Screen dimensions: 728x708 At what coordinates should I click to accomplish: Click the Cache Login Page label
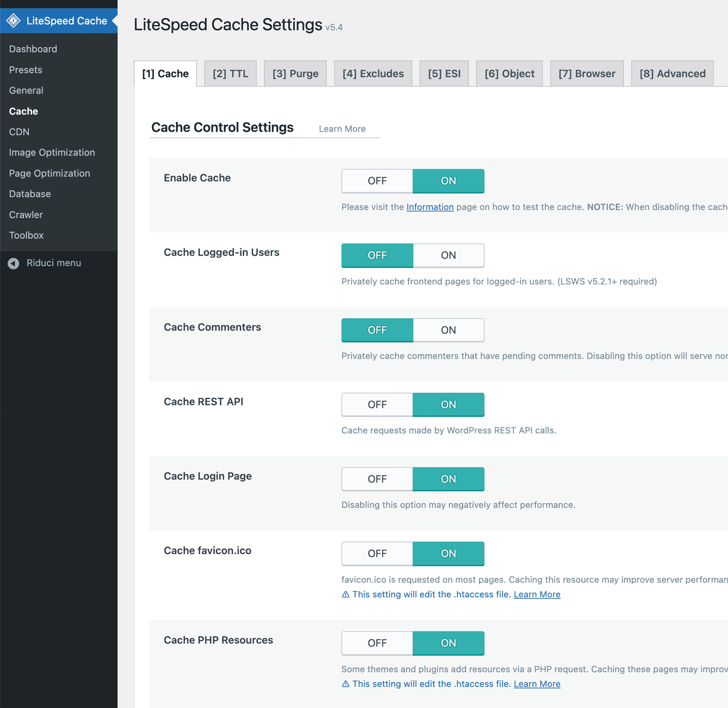click(x=207, y=476)
